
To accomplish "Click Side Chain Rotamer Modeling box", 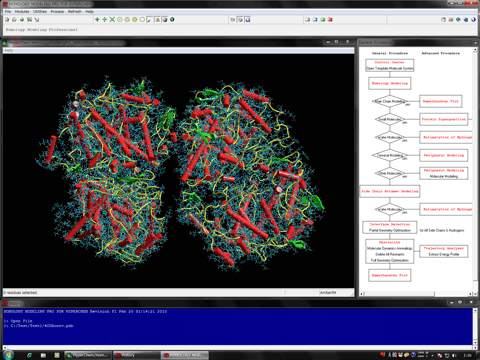I will click(390, 191).
